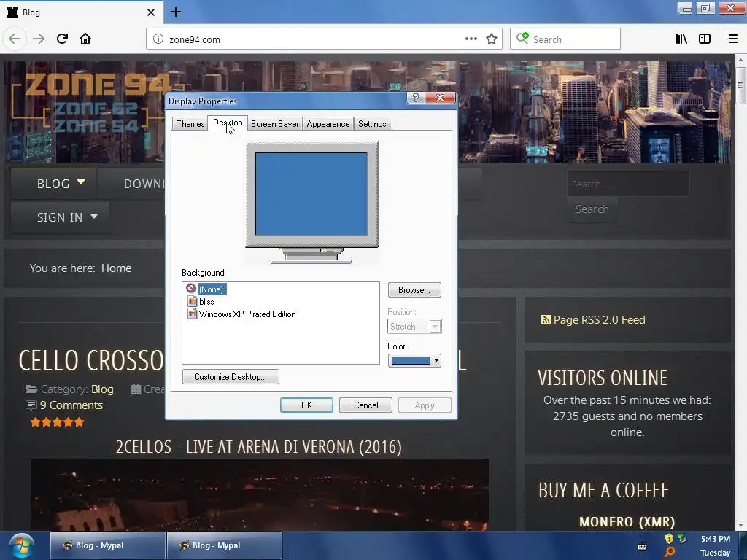
Task: Click the (None) background icon
Action: tap(191, 288)
